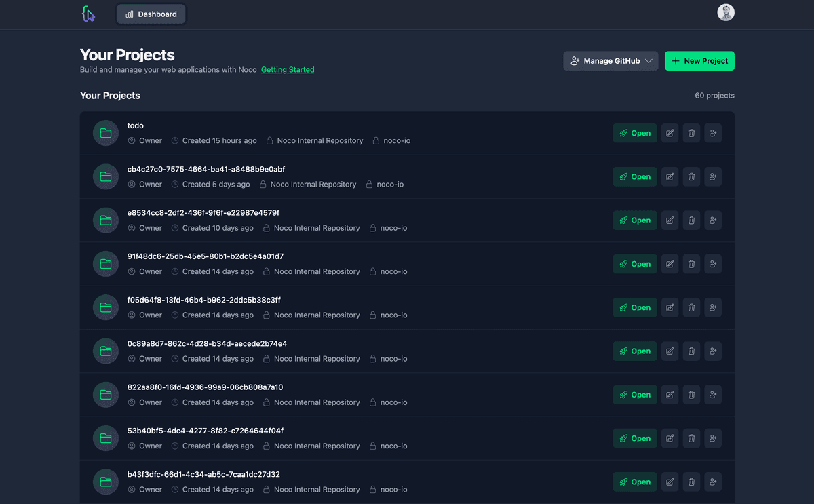Add a user to project f05d64f8-13fd-46b4-b962-2ddc5b38c3ff
814x504 pixels.
point(713,307)
